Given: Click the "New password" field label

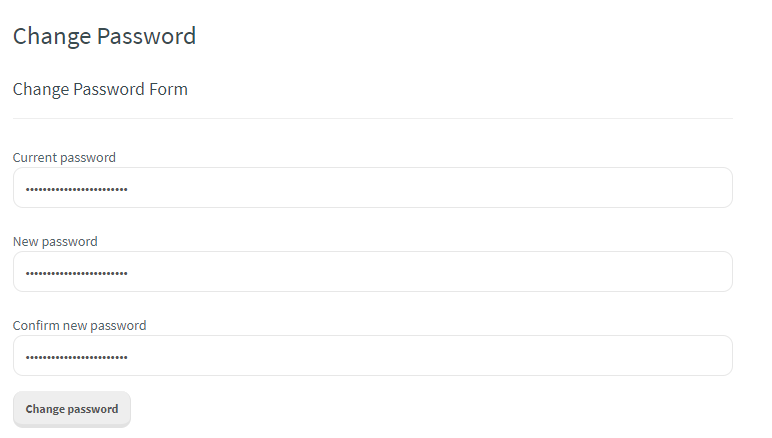Looking at the screenshot, I should [55, 241].
